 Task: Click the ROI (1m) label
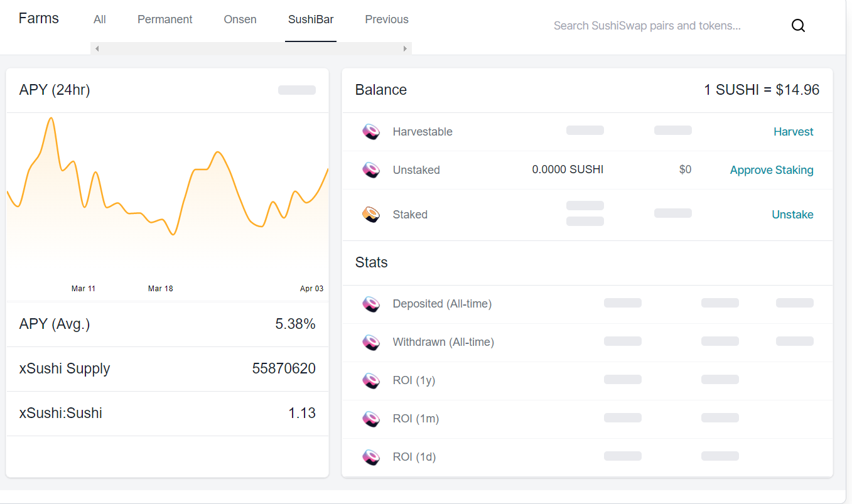[416, 419]
